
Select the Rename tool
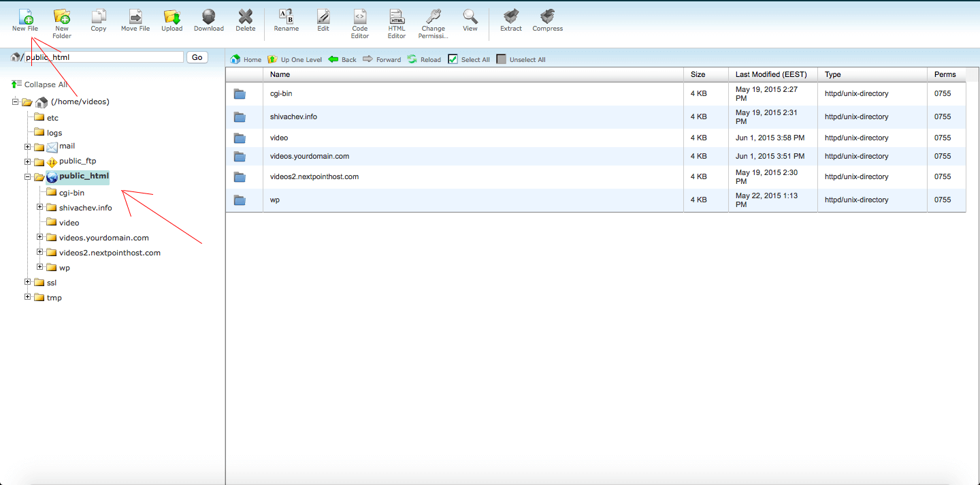pos(287,16)
